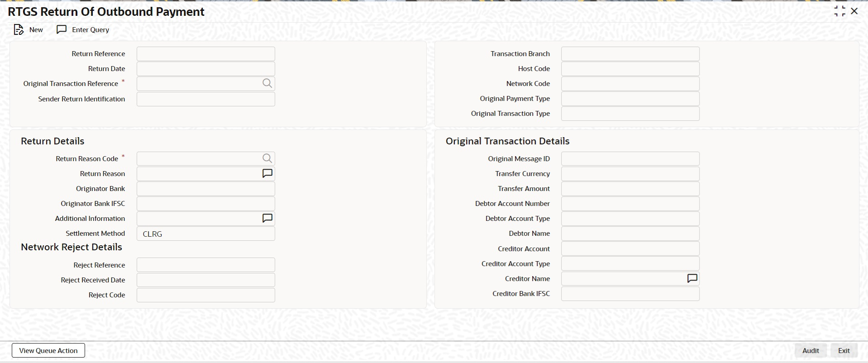Click the Host Code field
Viewport: 868px width, 363px height.
[x=630, y=69]
